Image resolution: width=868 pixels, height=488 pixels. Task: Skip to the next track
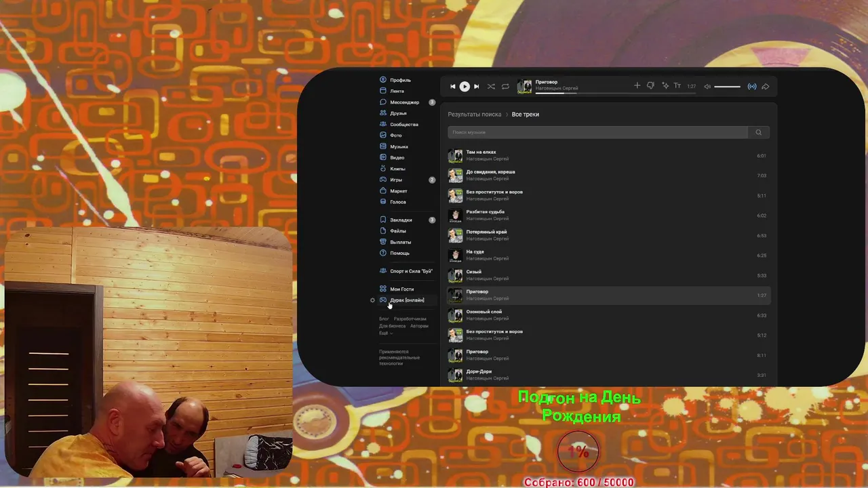click(476, 87)
